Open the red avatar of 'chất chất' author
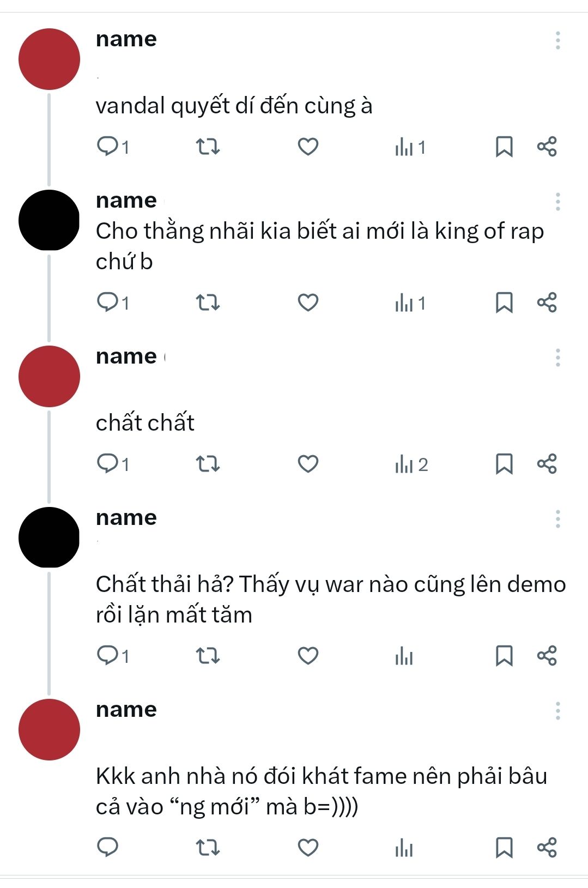588x888 pixels. [x=49, y=376]
